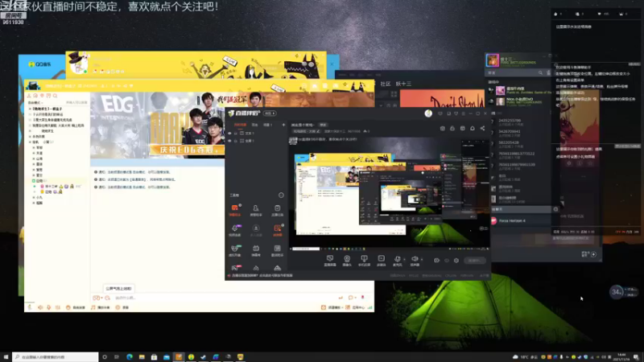
Task: Open Task View on the taskbar
Action: point(117,357)
